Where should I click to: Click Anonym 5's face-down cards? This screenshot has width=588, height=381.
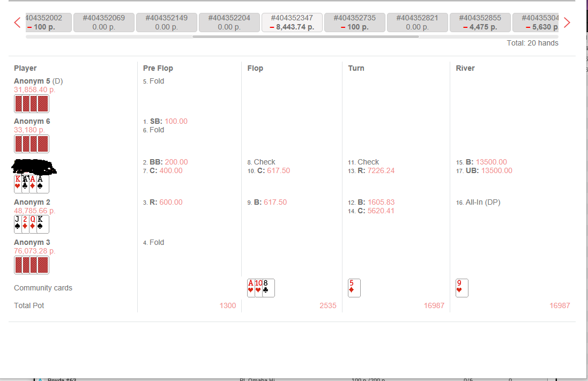point(32,104)
